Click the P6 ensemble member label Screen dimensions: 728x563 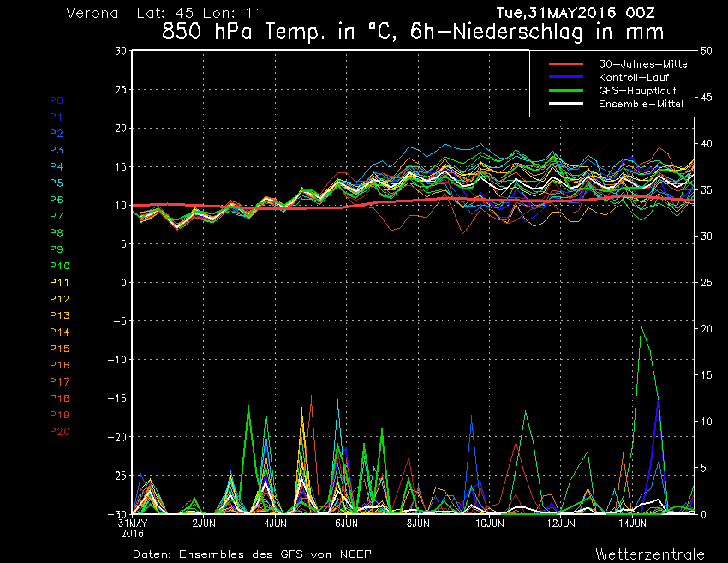click(57, 200)
